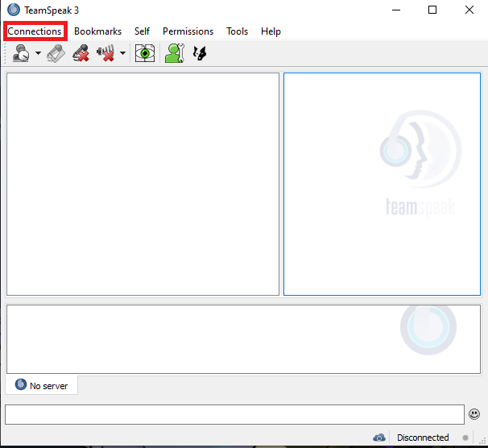The width and height of the screenshot is (488, 448).
Task: Open the Help menu
Action: pos(271,31)
